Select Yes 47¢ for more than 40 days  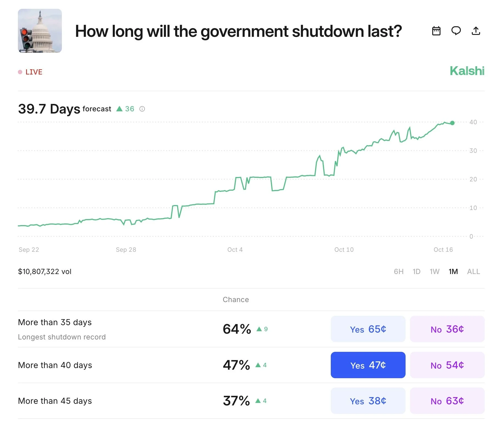click(x=368, y=365)
